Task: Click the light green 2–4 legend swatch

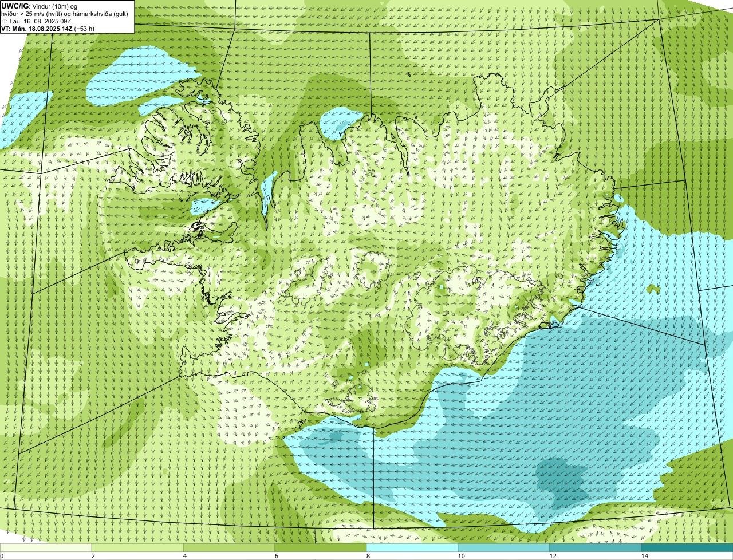Action: click(x=137, y=547)
